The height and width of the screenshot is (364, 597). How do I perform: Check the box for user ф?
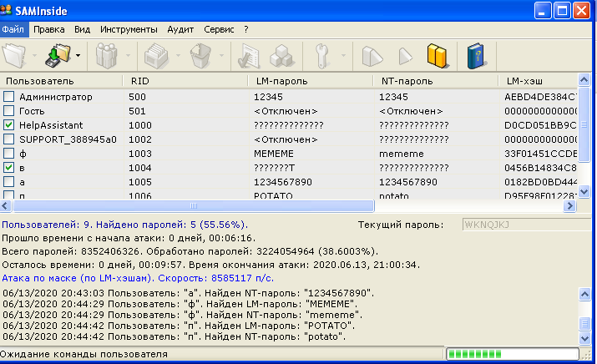pyautogui.click(x=8, y=154)
